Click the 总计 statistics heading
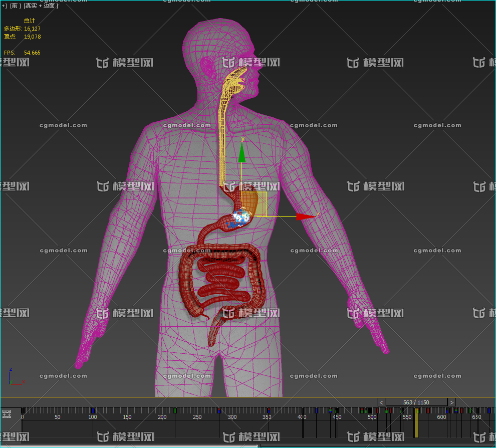 click(x=30, y=21)
